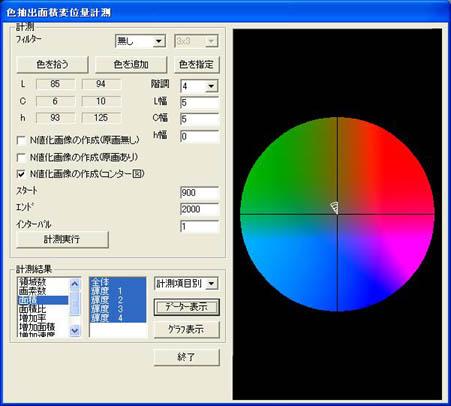Select 領域数 in the results list
451x406 pixels.
point(43,282)
